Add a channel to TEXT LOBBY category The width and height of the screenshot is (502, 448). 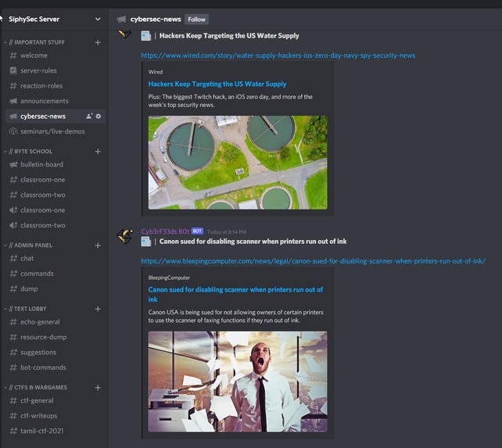pos(98,309)
